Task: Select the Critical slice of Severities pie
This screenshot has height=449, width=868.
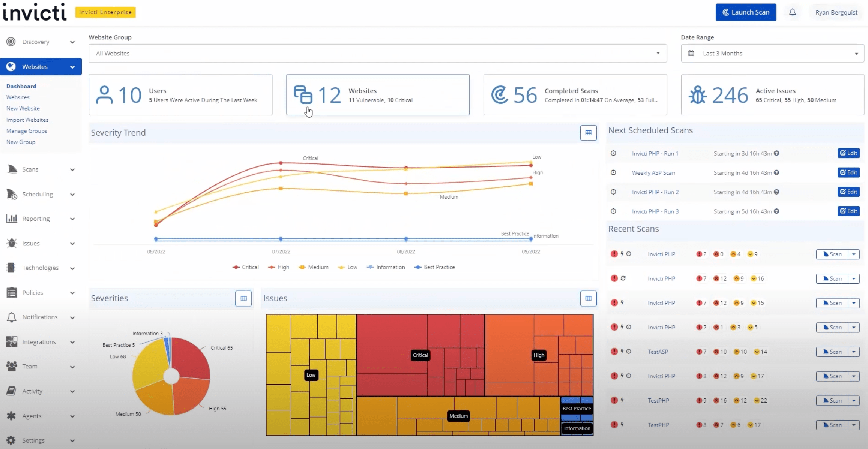Action: coord(191,358)
